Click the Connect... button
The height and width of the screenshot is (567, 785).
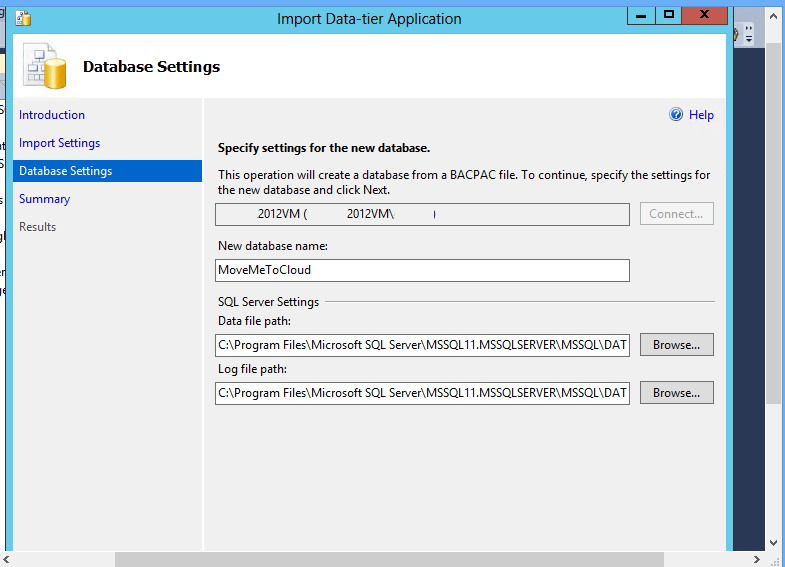click(x=676, y=214)
